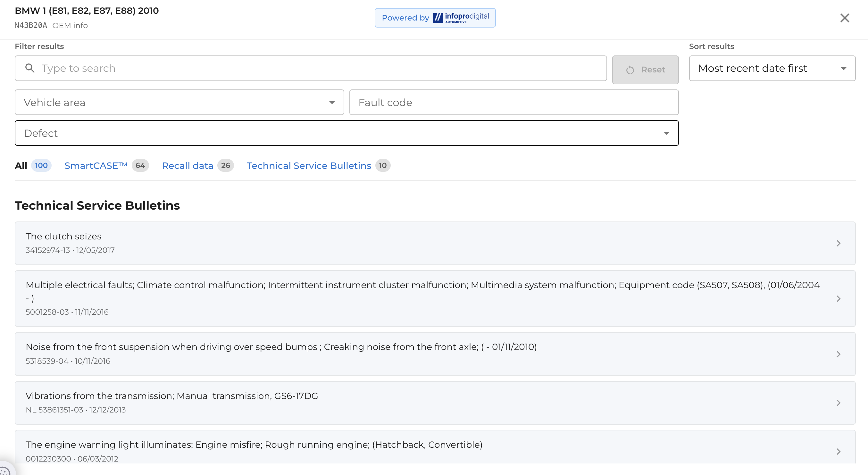Click chevron on 'The clutch seizes' row

point(838,243)
